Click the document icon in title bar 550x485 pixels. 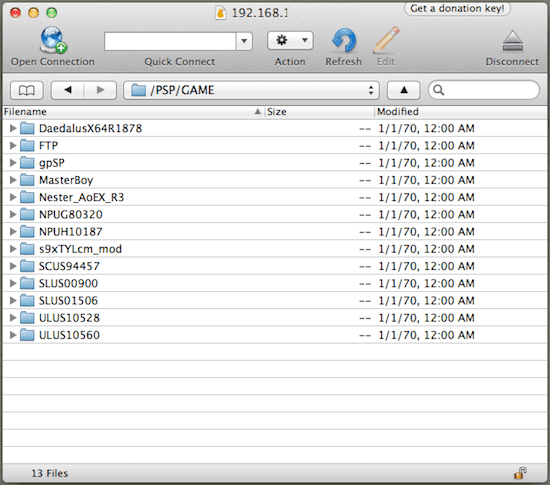pyautogui.click(x=220, y=13)
